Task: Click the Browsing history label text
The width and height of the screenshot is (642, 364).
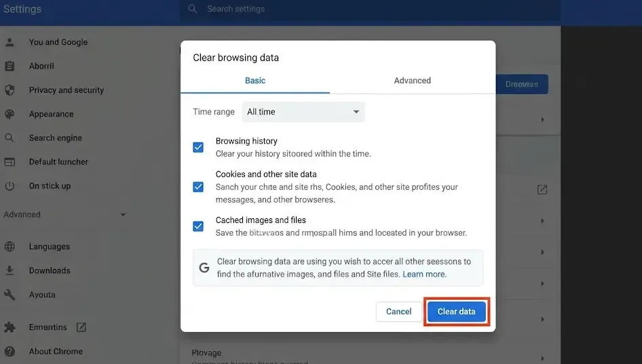Action: tap(246, 141)
